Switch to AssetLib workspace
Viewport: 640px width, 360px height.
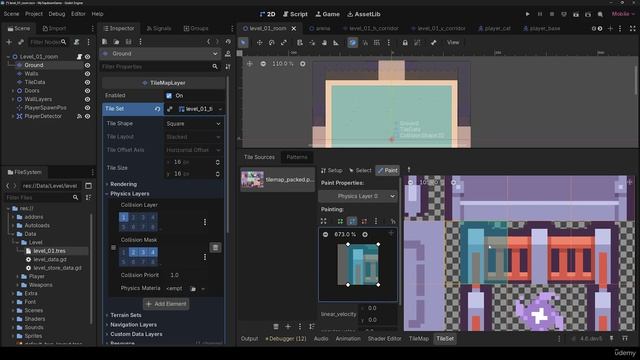click(364, 14)
